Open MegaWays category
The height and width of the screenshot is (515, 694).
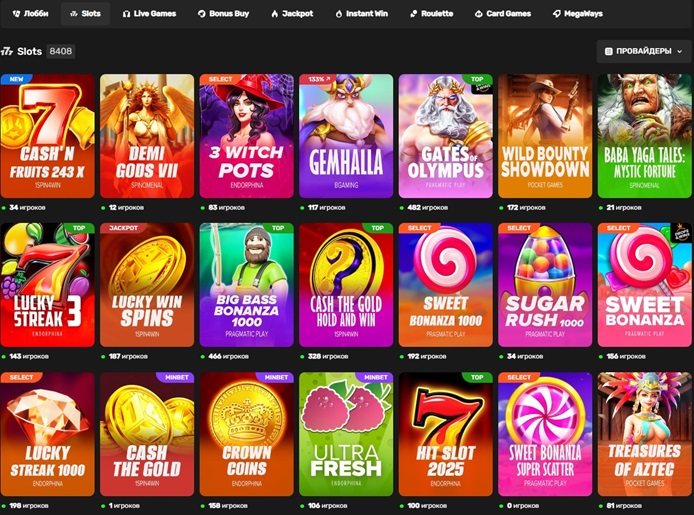578,14
